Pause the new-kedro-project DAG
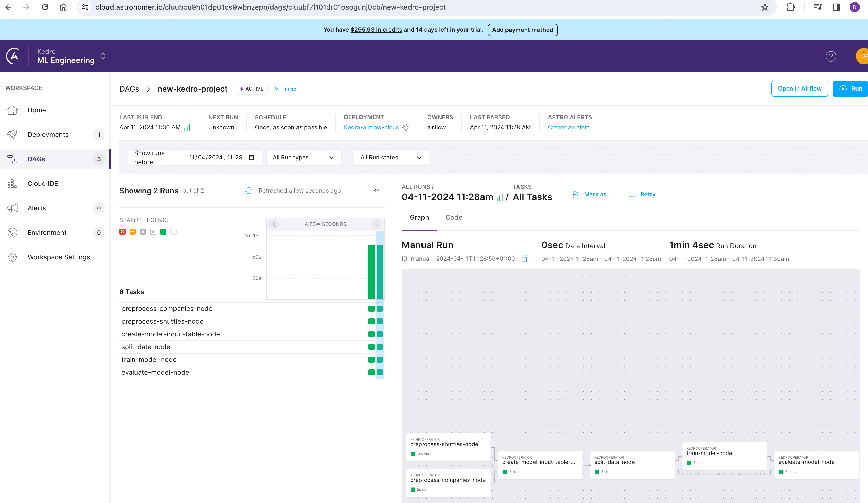The image size is (868, 503). [285, 89]
